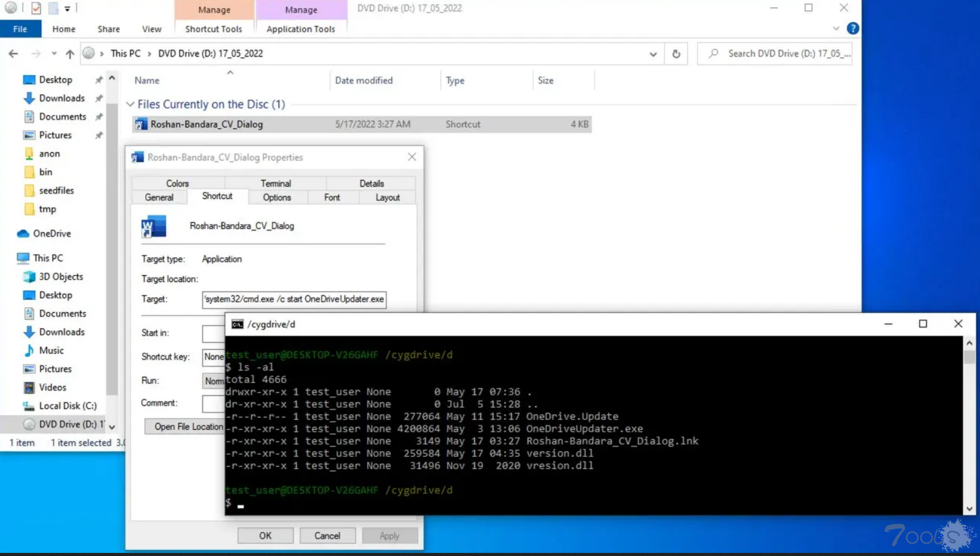Switch to the Terminal tab
The width and height of the screenshot is (980, 556).
point(275,183)
